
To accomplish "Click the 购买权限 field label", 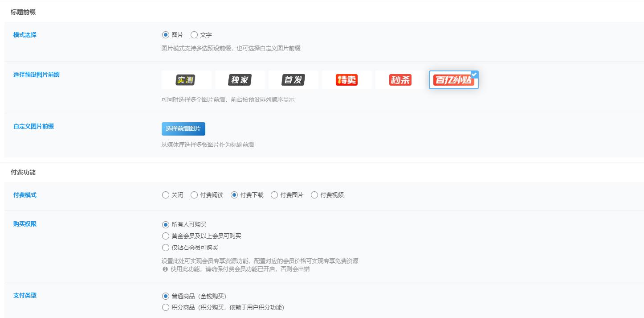I will (25, 224).
